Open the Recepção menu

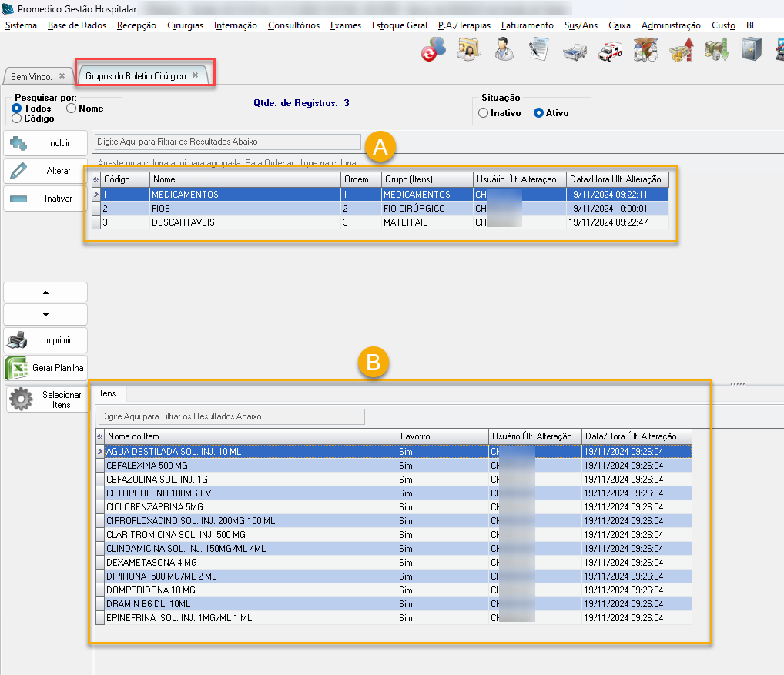tap(136, 25)
